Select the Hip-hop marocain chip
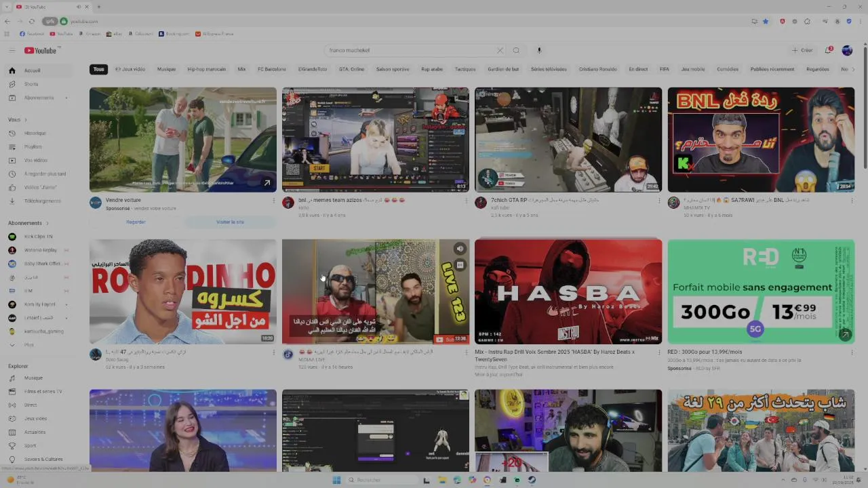The width and height of the screenshot is (868, 488). pos(207,69)
